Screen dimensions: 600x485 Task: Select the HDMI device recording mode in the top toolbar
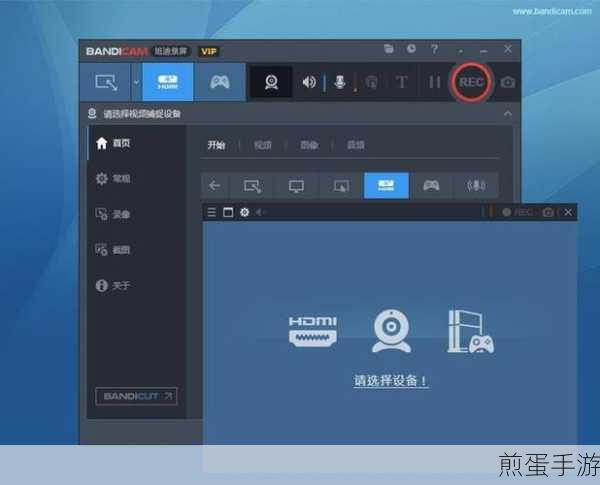[x=168, y=82]
